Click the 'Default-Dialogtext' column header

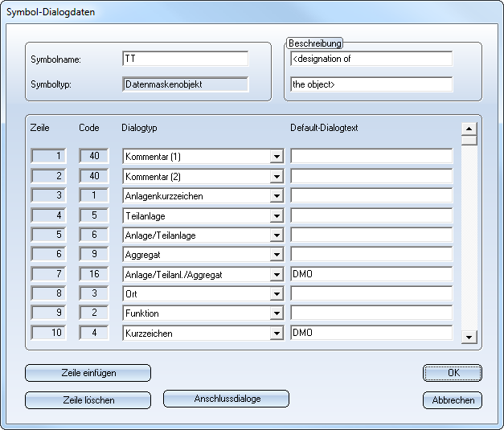coord(324,128)
